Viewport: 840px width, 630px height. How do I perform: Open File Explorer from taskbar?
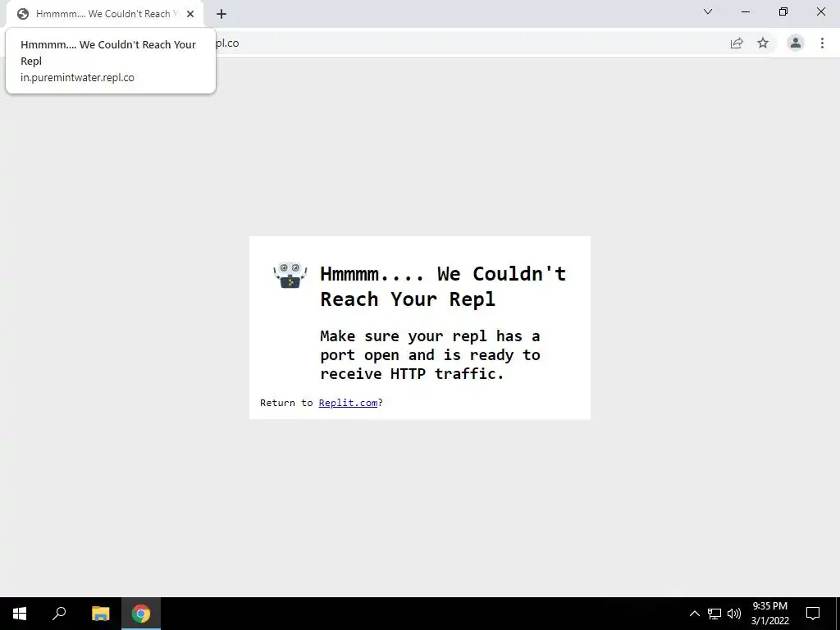100,614
